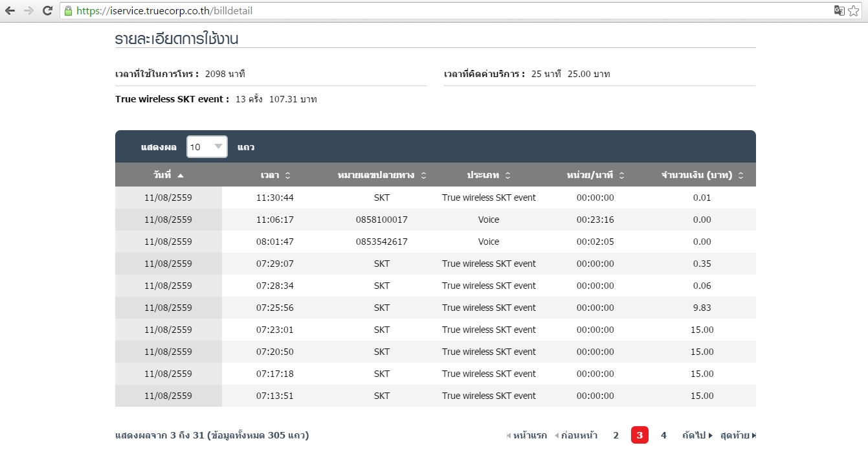Click the SKT destination in 07:25:56 row

pyautogui.click(x=382, y=308)
